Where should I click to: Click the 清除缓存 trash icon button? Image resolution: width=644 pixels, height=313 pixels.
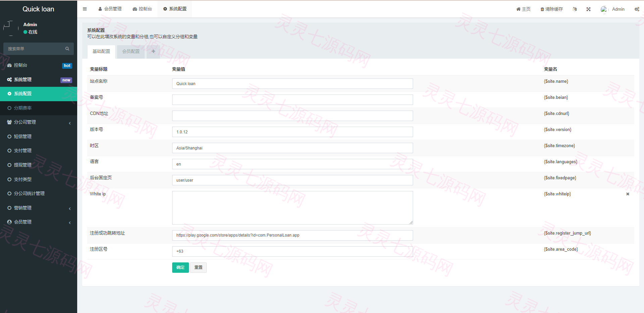coord(551,9)
